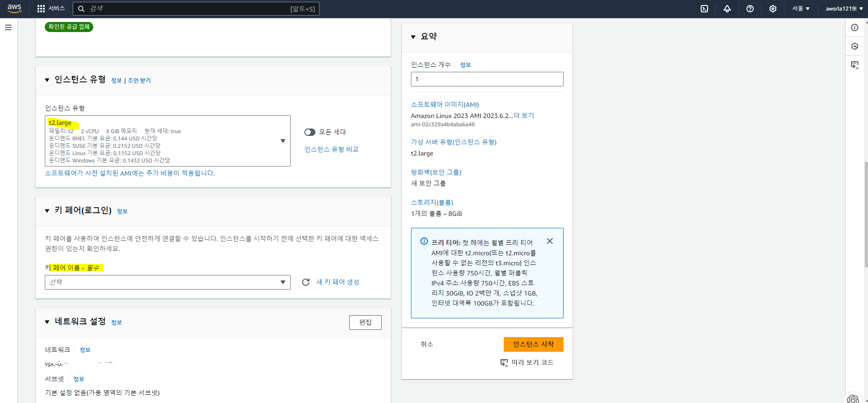
Task: Open the notifications bell
Action: click(727, 9)
